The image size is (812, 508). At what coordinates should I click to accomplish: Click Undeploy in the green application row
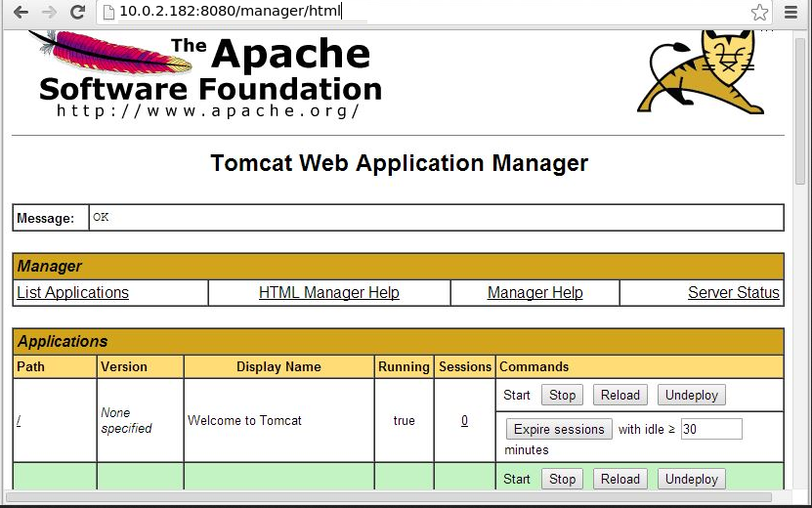[692, 479]
